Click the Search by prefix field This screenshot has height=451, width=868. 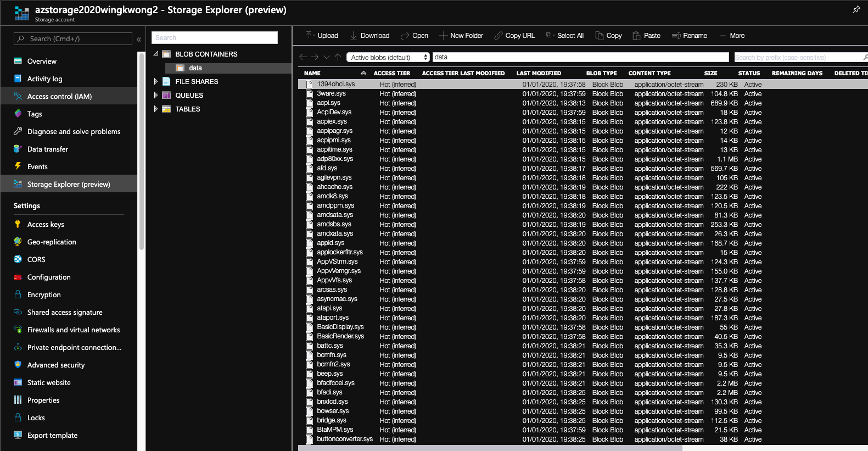[x=800, y=57]
